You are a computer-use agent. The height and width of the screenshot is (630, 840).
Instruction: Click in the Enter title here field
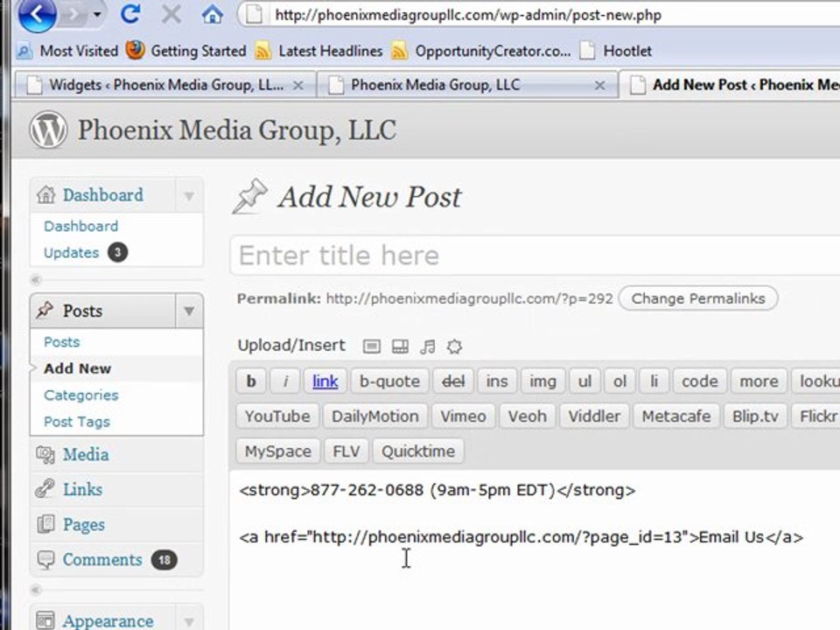pyautogui.click(x=535, y=255)
